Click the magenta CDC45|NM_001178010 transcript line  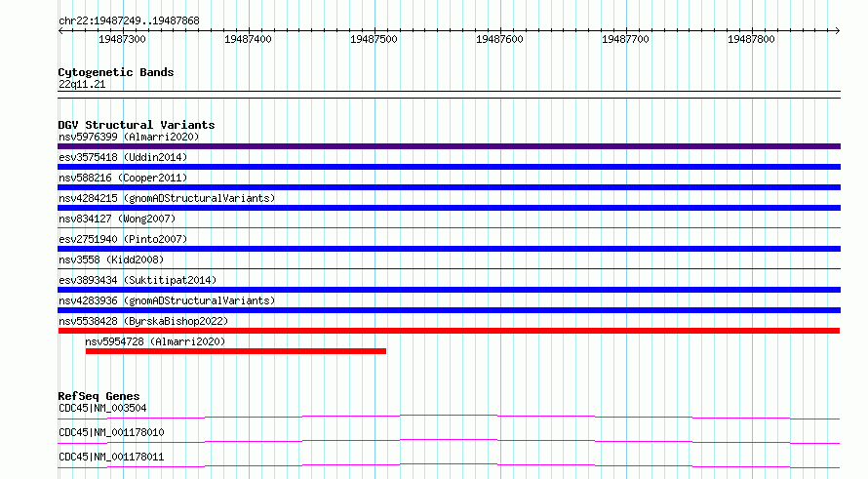(x=449, y=441)
